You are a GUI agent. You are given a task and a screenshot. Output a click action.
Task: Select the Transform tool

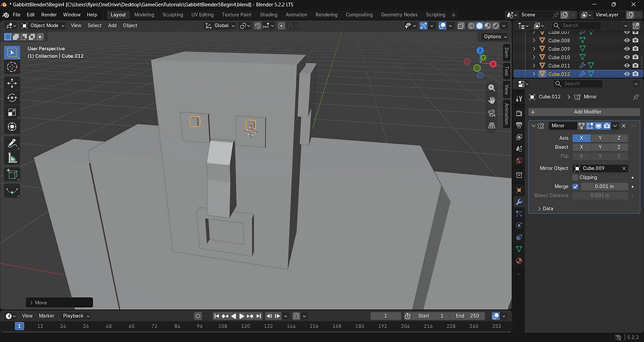click(12, 126)
